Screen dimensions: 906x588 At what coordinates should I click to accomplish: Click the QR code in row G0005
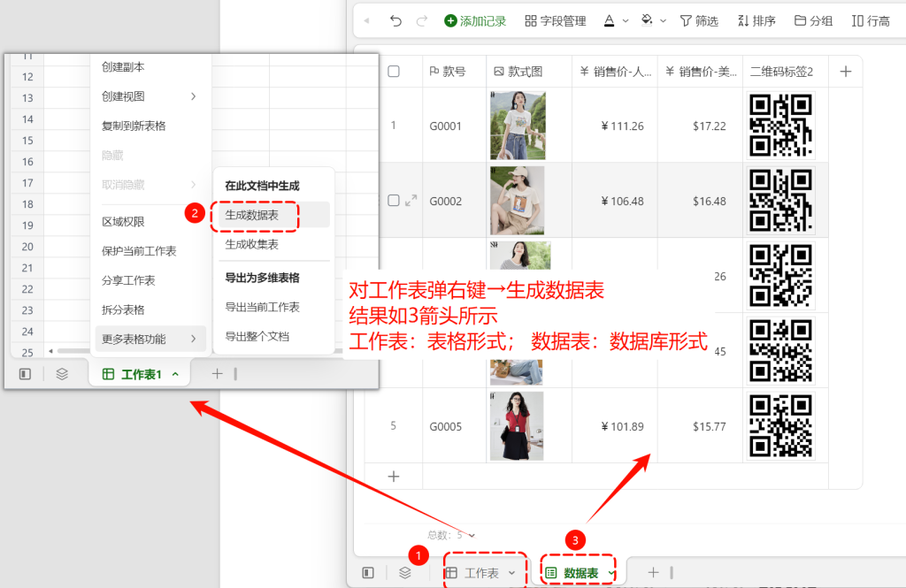coord(780,425)
